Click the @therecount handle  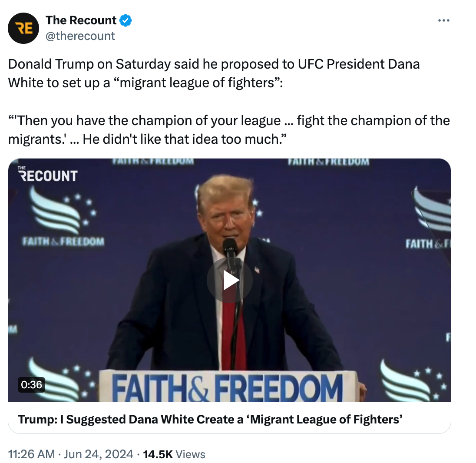[80, 36]
